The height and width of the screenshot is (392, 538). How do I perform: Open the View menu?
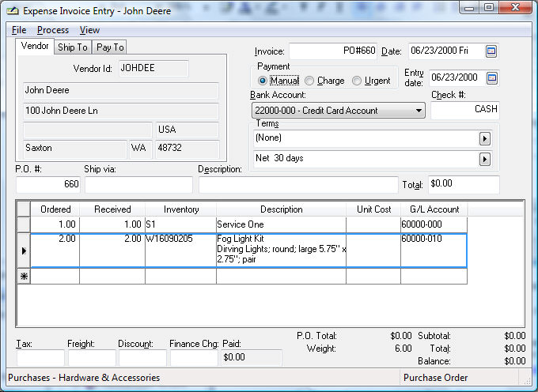coord(89,30)
